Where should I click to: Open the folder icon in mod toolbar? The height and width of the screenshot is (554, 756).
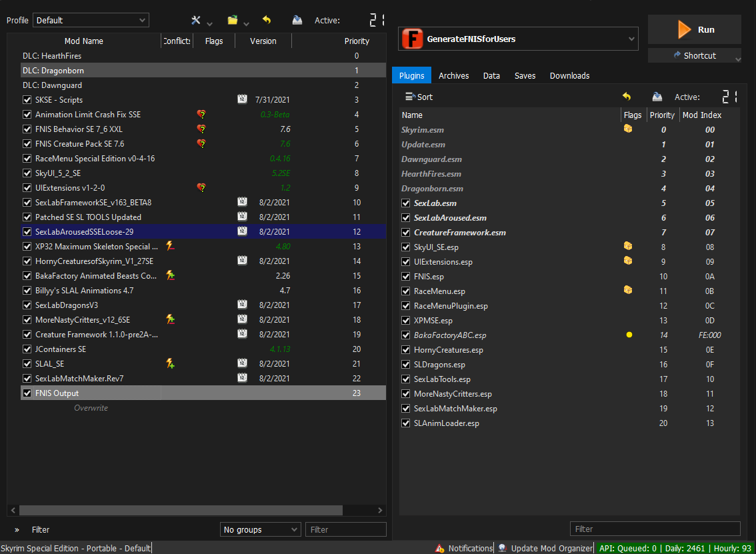(x=233, y=20)
